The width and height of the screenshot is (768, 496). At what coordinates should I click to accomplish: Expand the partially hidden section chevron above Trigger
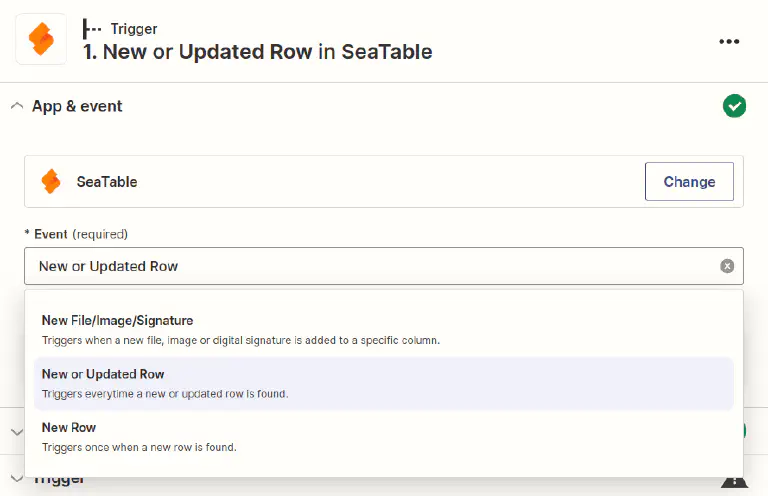point(17,432)
